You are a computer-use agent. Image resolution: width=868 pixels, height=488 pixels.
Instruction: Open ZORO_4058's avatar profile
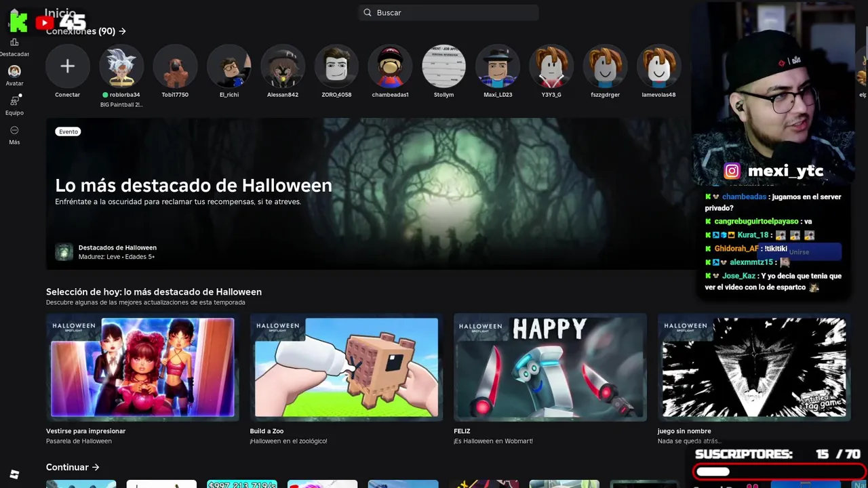[x=336, y=66]
